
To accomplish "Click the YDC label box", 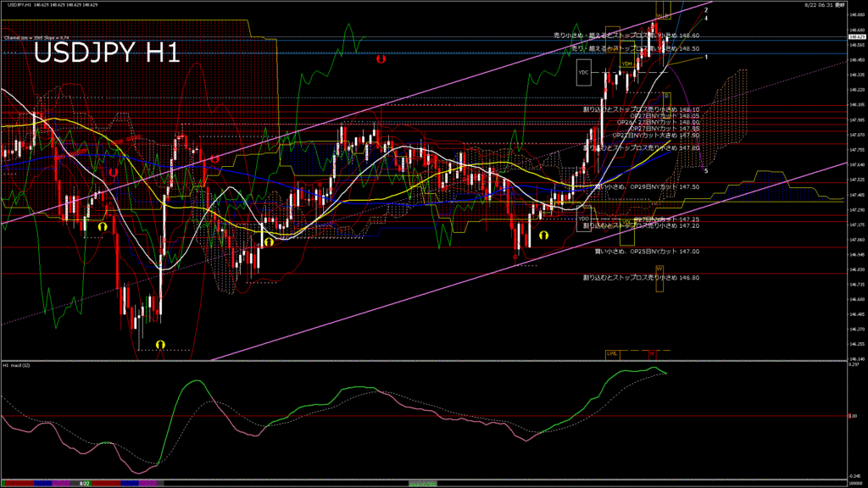I will click(x=583, y=73).
